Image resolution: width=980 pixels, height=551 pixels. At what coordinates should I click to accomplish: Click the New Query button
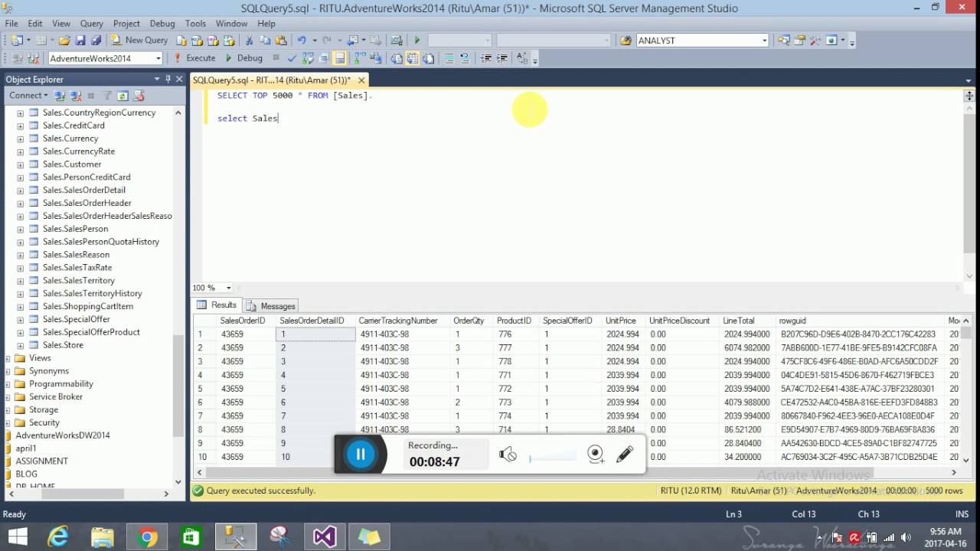pyautogui.click(x=139, y=40)
